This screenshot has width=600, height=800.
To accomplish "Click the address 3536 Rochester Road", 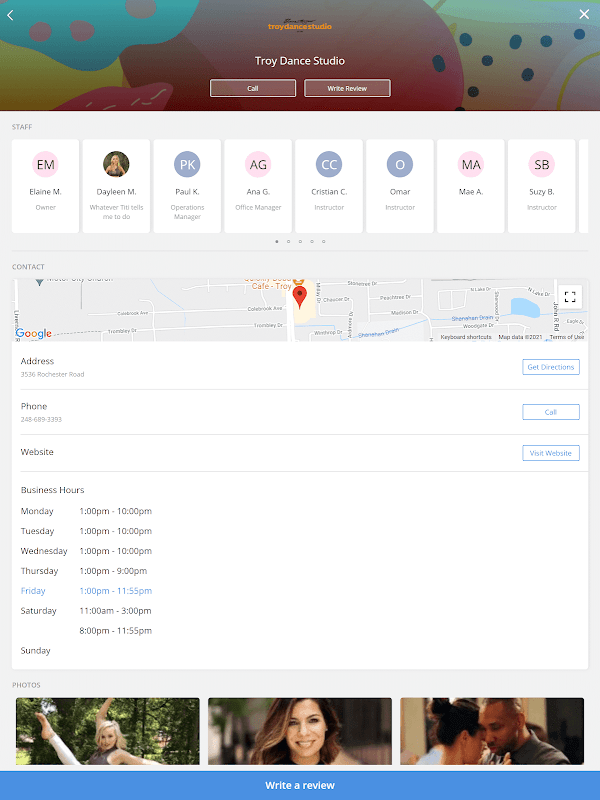I will [x=53, y=374].
